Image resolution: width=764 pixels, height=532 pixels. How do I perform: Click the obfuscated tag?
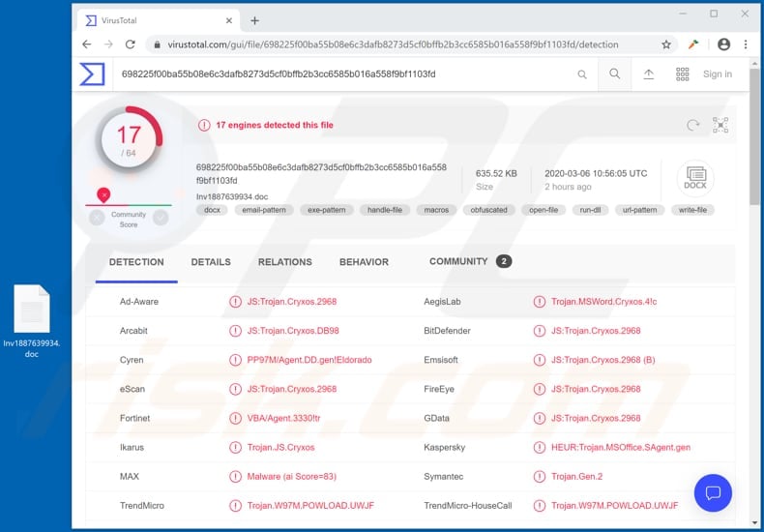(x=488, y=210)
